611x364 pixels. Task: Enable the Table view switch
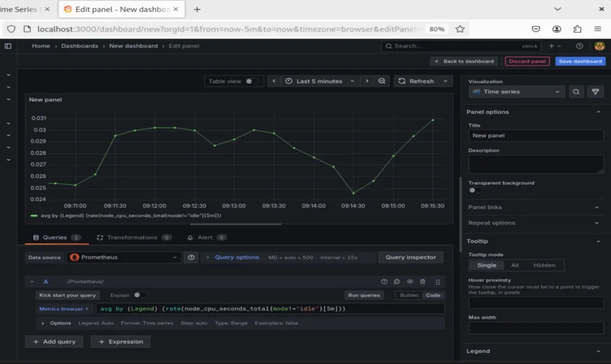pyautogui.click(x=252, y=81)
